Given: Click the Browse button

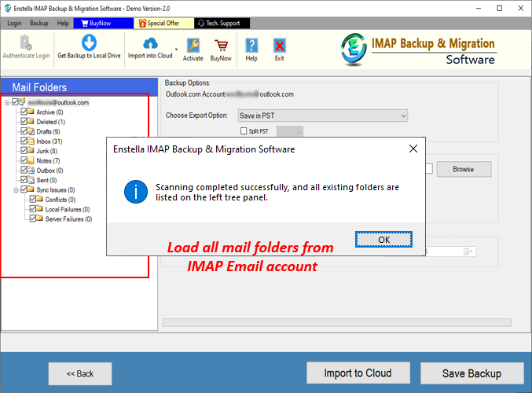Looking at the screenshot, I should point(464,169).
